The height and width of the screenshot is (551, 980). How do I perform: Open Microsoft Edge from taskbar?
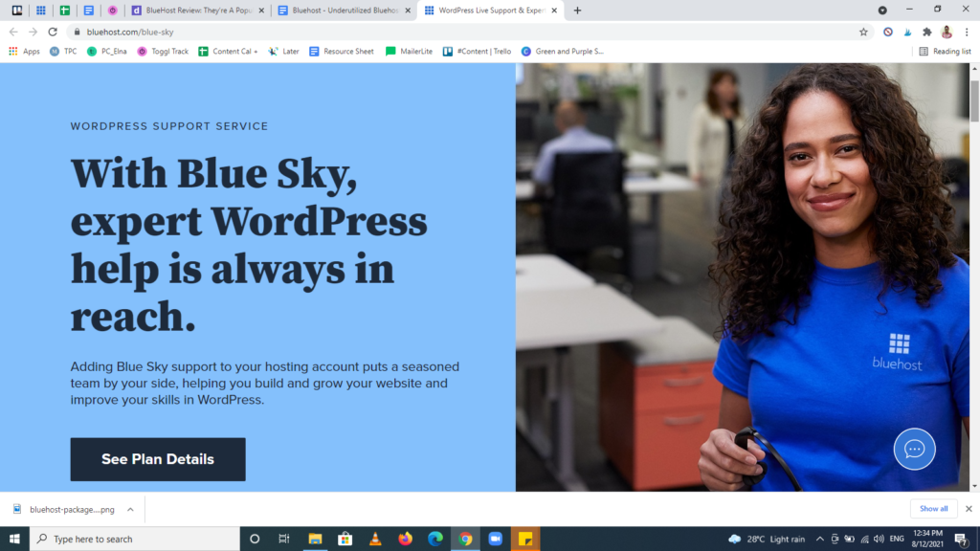point(435,539)
